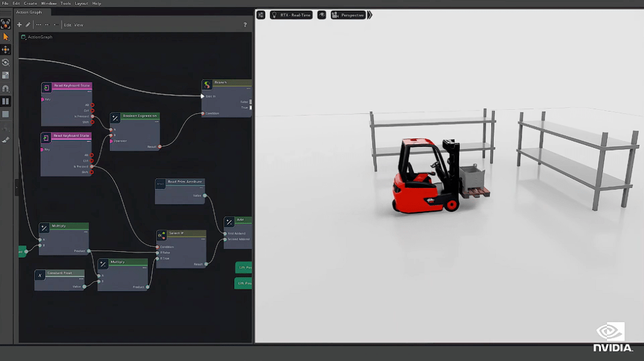Click the Exec In port of Branch node

tap(203, 96)
